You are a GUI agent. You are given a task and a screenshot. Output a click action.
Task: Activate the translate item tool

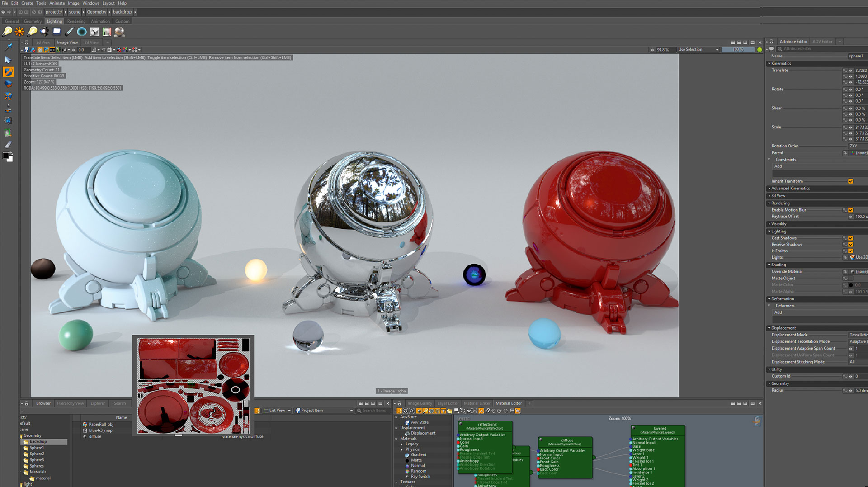(8, 72)
